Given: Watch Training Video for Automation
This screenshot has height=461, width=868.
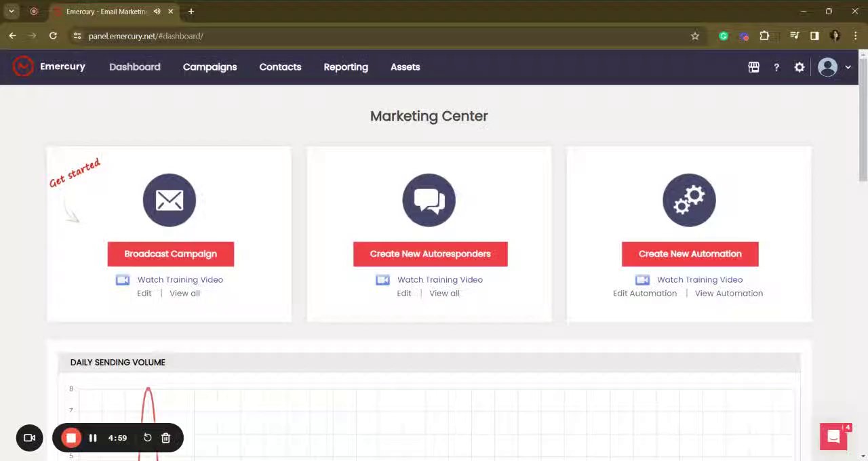Looking at the screenshot, I should click(700, 280).
